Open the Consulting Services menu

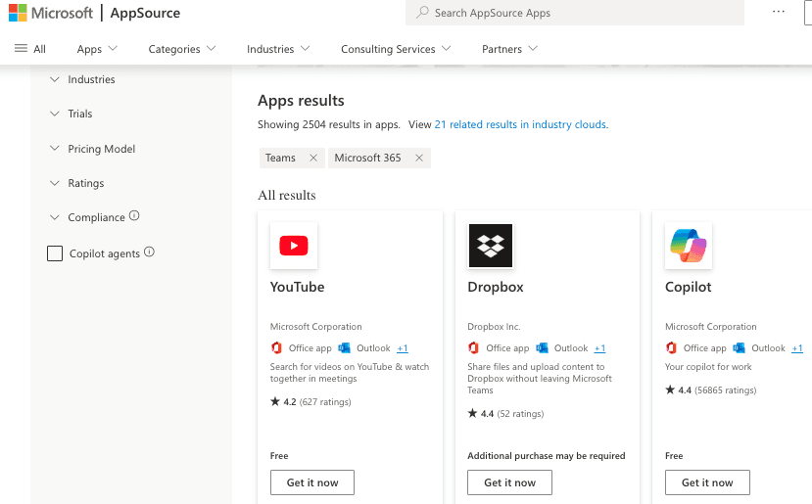(396, 49)
